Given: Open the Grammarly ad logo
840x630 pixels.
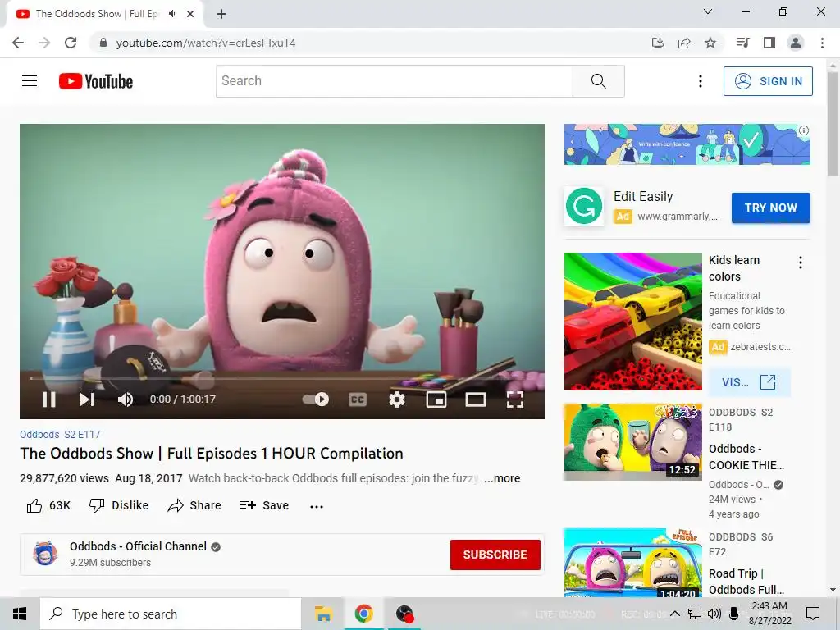Looking at the screenshot, I should point(584,206).
